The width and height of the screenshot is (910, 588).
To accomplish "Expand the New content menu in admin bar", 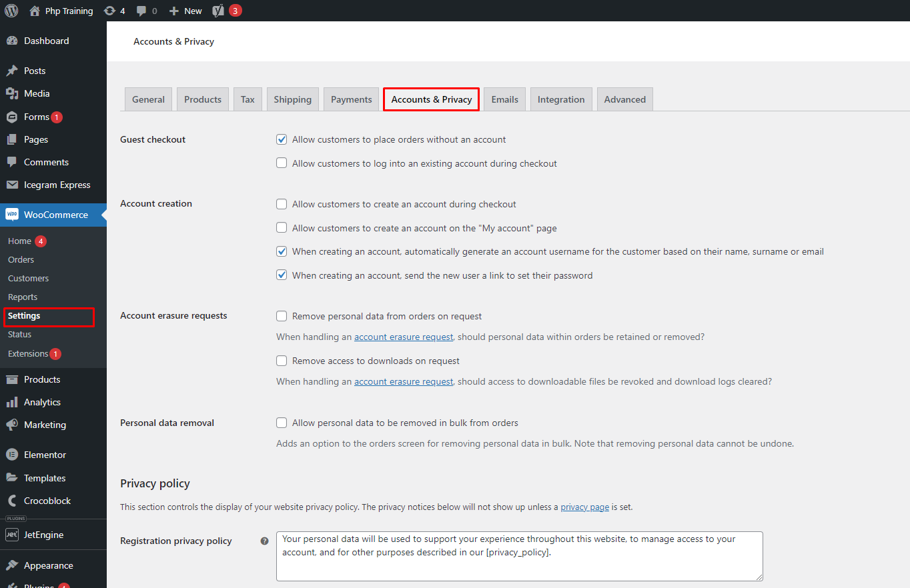I will tap(185, 11).
